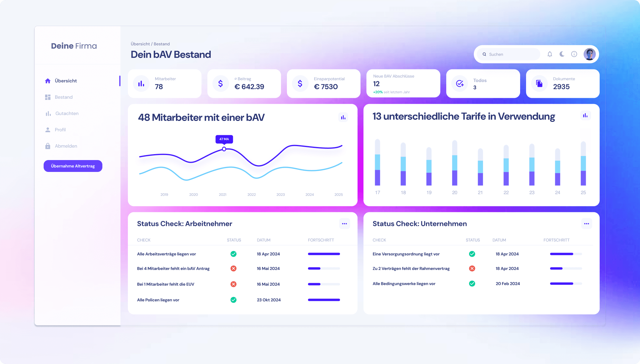Click the dollar icon on the Einsparpotential card
Image resolution: width=640 pixels, height=364 pixels.
[x=300, y=83]
